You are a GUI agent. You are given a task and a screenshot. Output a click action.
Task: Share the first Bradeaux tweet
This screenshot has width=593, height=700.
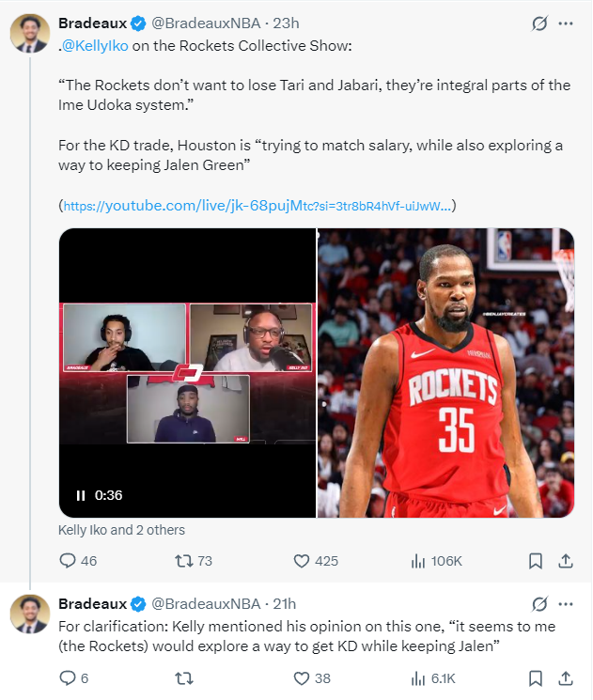[566, 561]
